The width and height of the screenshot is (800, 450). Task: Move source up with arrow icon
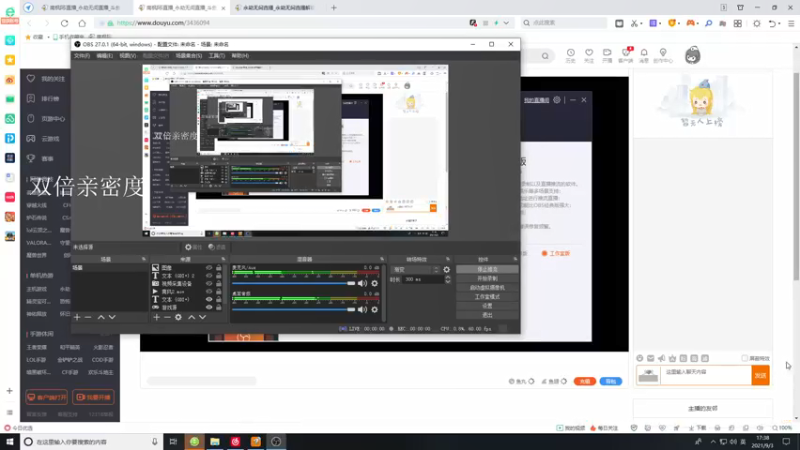pos(191,317)
